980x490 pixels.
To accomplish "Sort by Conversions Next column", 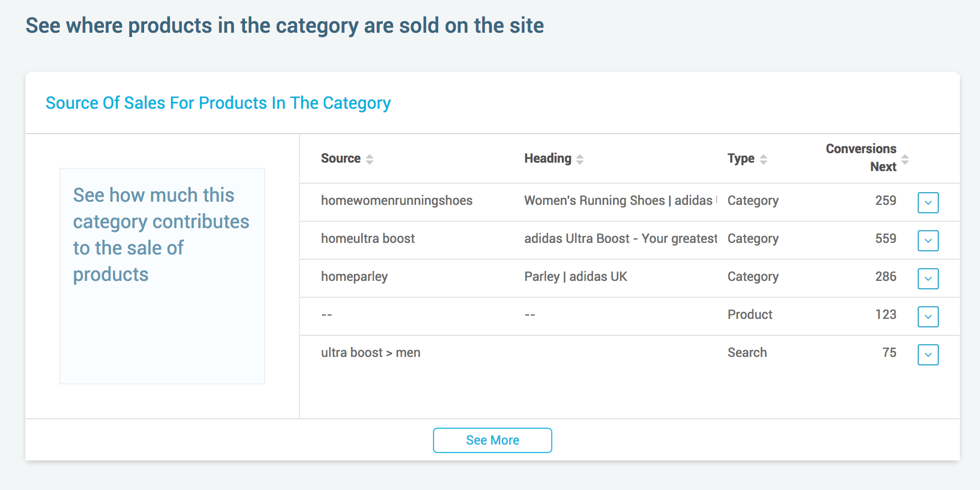I will (904, 159).
